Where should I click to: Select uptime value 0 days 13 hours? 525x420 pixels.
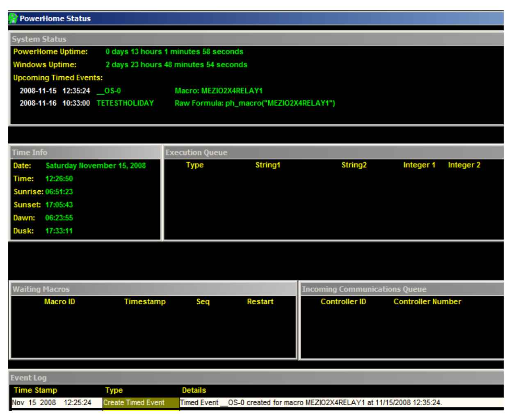pos(174,52)
